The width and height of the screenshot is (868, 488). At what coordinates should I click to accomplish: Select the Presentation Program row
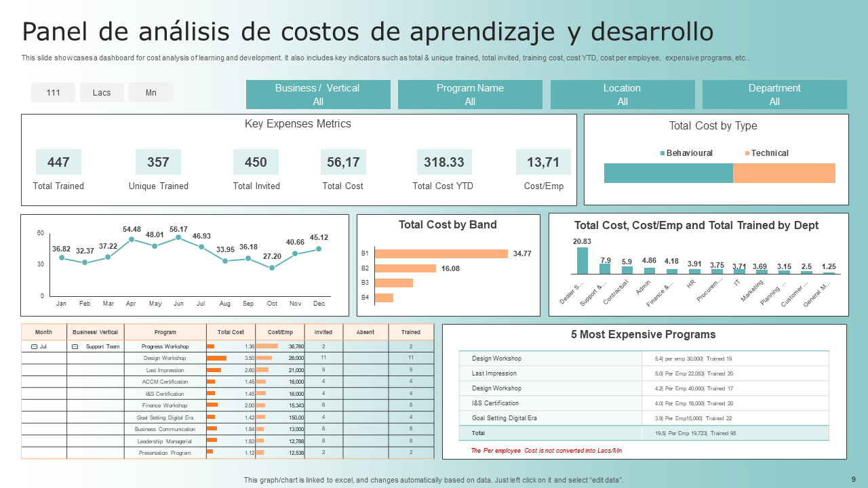click(x=227, y=453)
